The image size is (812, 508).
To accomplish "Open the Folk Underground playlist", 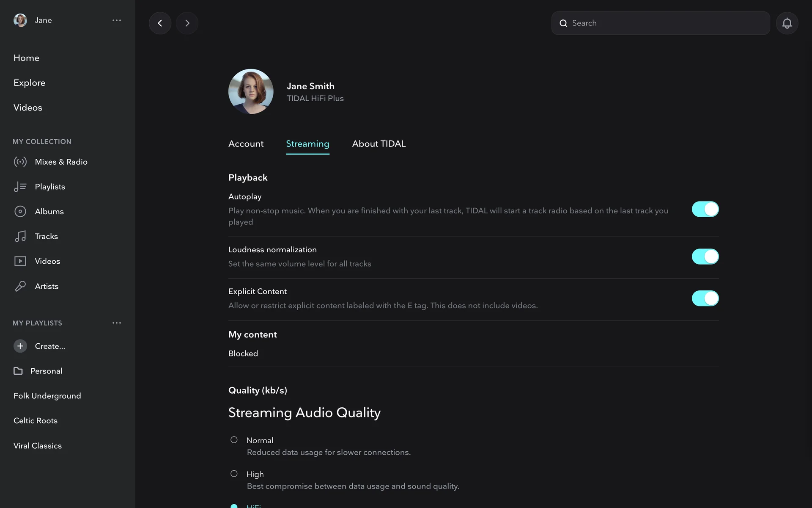I will (47, 396).
